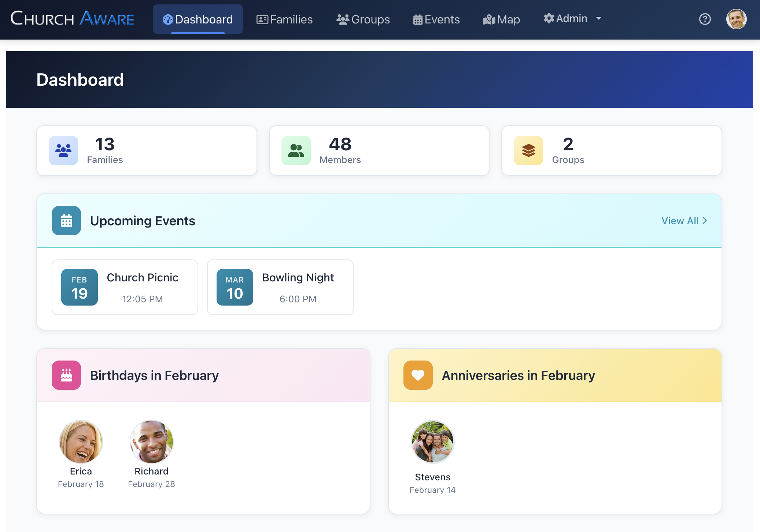Image resolution: width=760 pixels, height=532 pixels.
Task: Click the green Members stat icon
Action: (296, 151)
